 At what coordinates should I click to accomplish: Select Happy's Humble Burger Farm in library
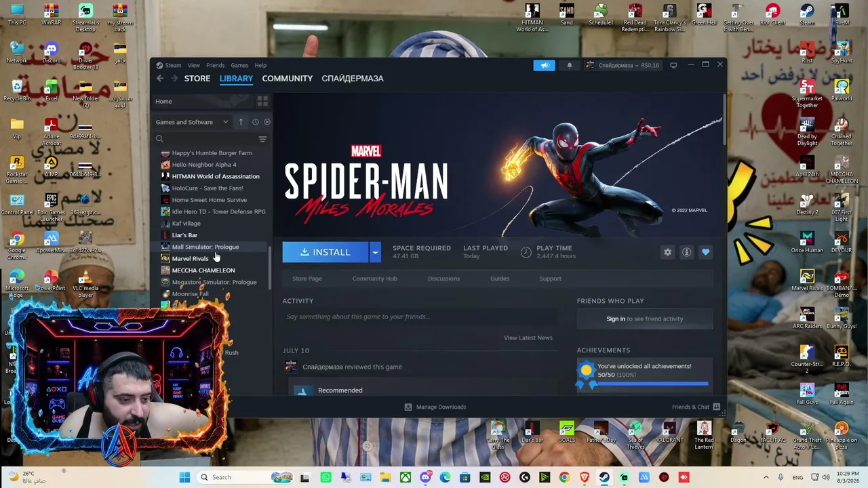(212, 153)
